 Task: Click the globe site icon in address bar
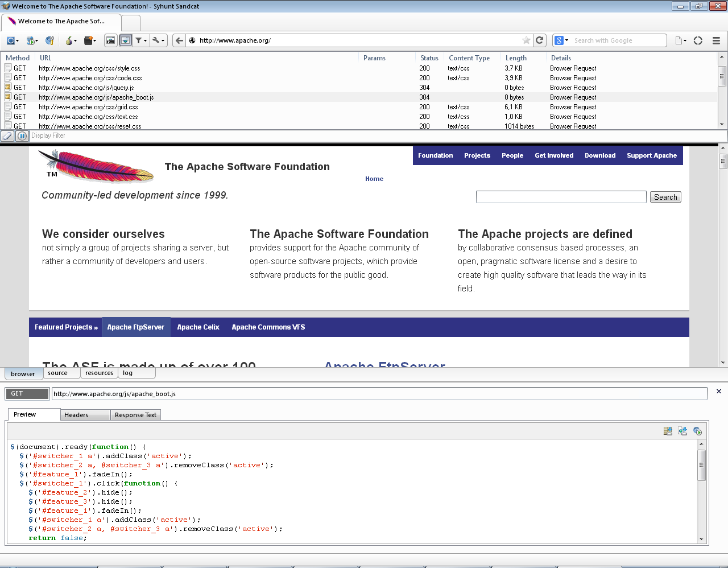click(192, 40)
